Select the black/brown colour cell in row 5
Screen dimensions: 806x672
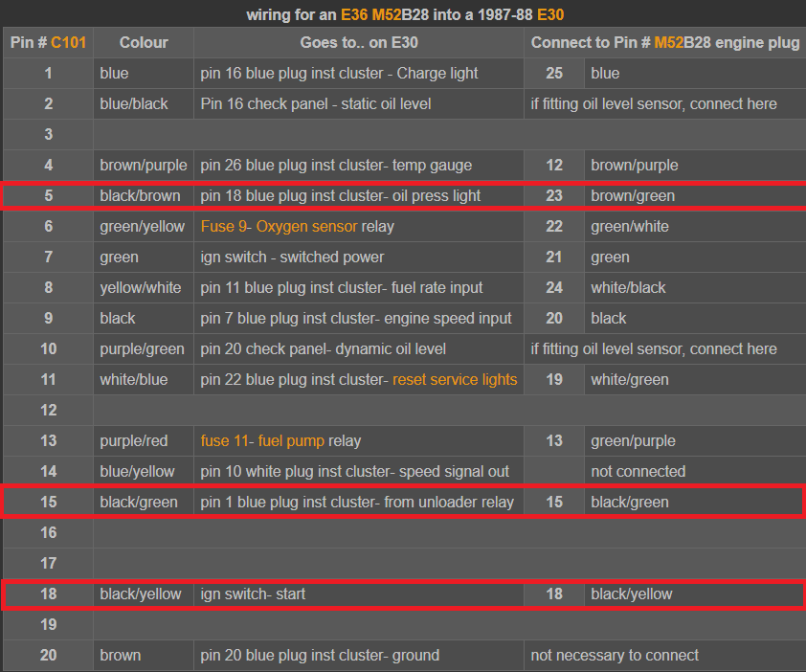click(x=140, y=196)
